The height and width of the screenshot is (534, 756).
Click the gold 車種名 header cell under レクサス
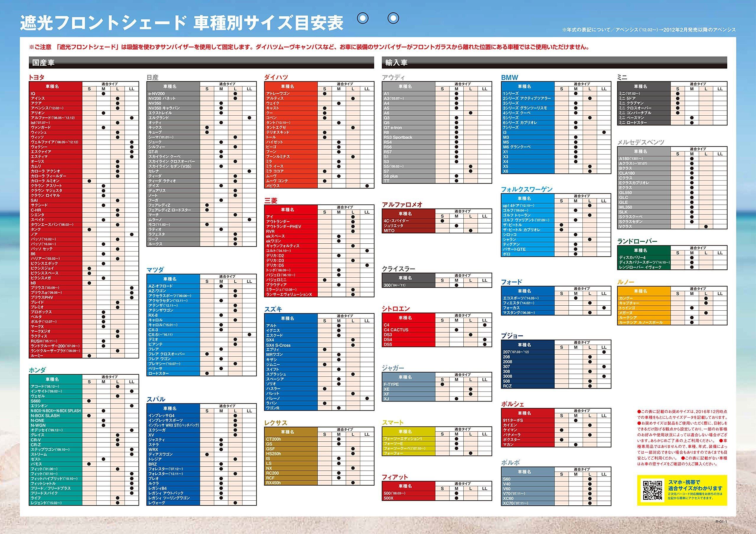287,432
